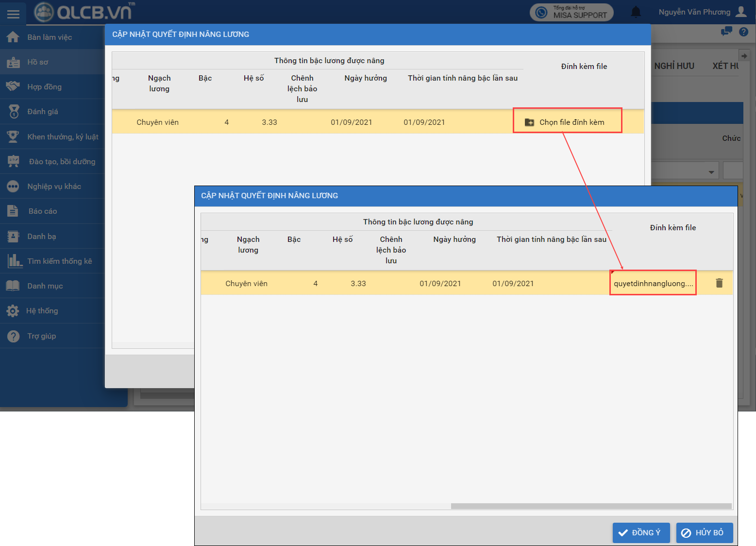Select Khen thưởng, kỷ luật in sidebar
756x546 pixels.
(63, 137)
